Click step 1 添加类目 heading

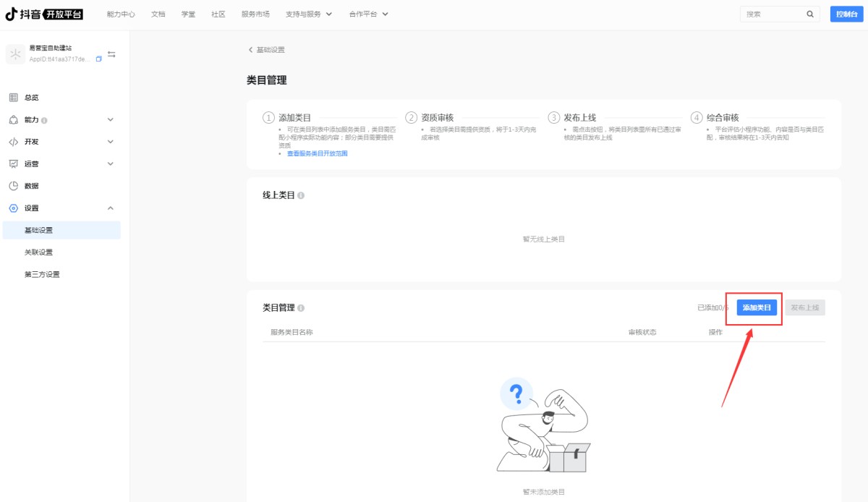295,117
